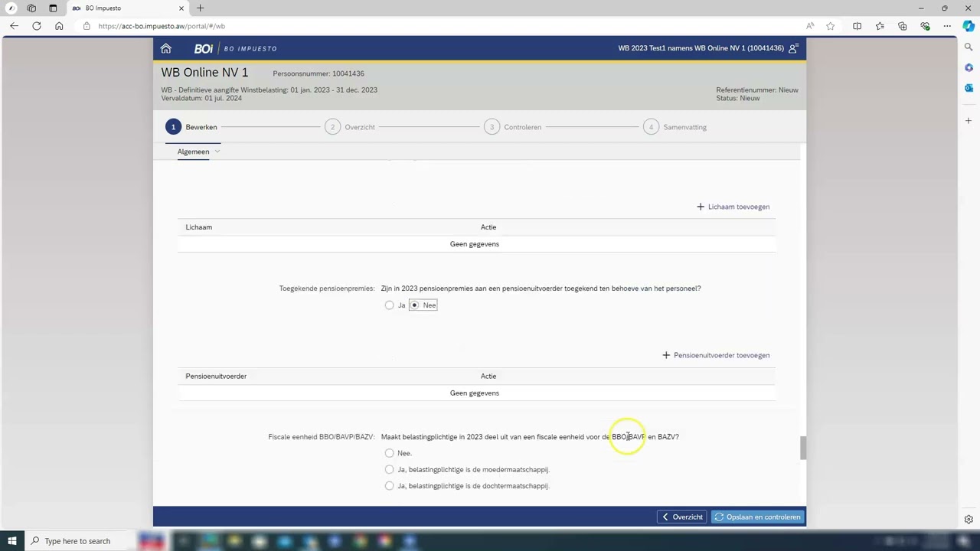This screenshot has height=551, width=980.
Task: Open Windows Start menu
Action: pyautogui.click(x=11, y=541)
